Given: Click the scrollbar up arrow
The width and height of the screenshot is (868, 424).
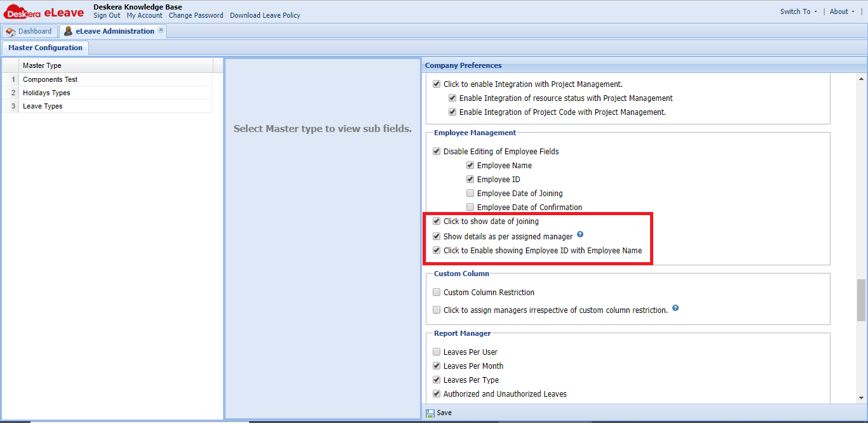Looking at the screenshot, I should 861,78.
